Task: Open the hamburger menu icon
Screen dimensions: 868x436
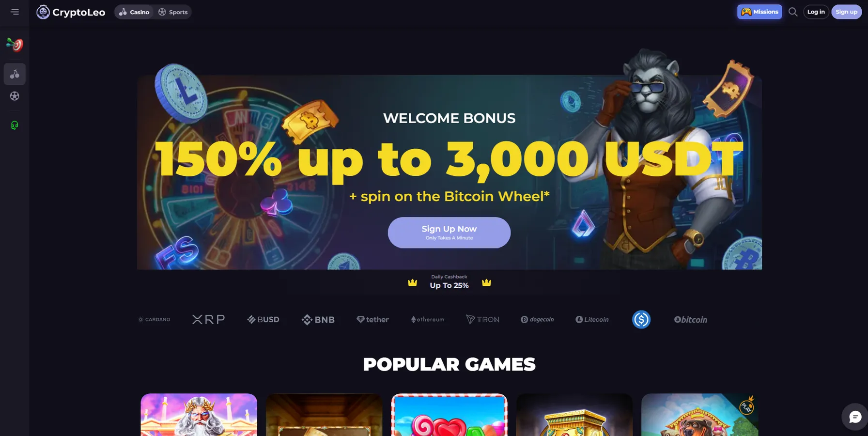Action: (15, 12)
